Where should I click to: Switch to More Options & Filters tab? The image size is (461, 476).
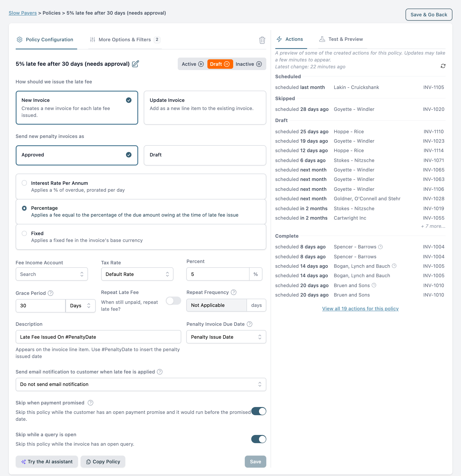tap(125, 40)
